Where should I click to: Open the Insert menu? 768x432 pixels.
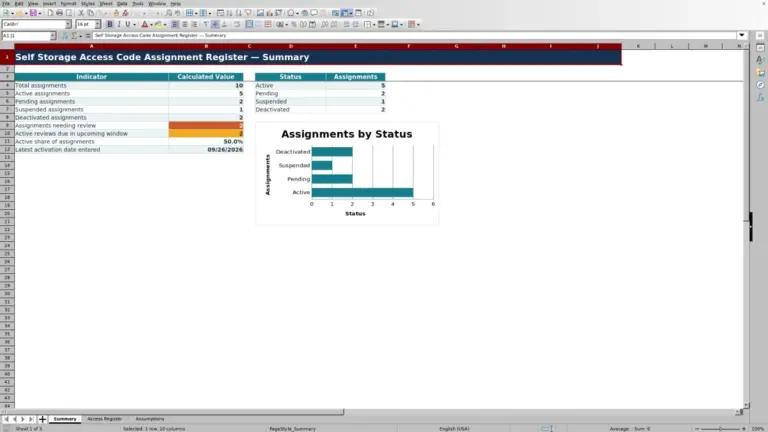click(x=49, y=3)
